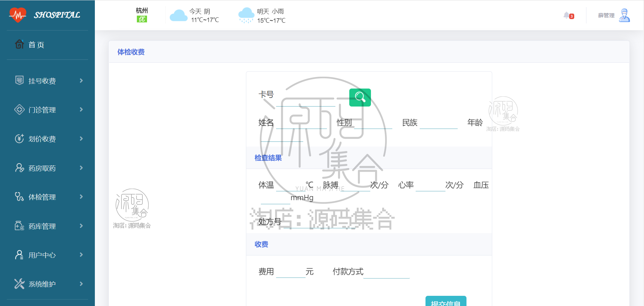644x306 pixels.
Task: Click the 药房取药 sidebar icon
Action: click(19, 168)
